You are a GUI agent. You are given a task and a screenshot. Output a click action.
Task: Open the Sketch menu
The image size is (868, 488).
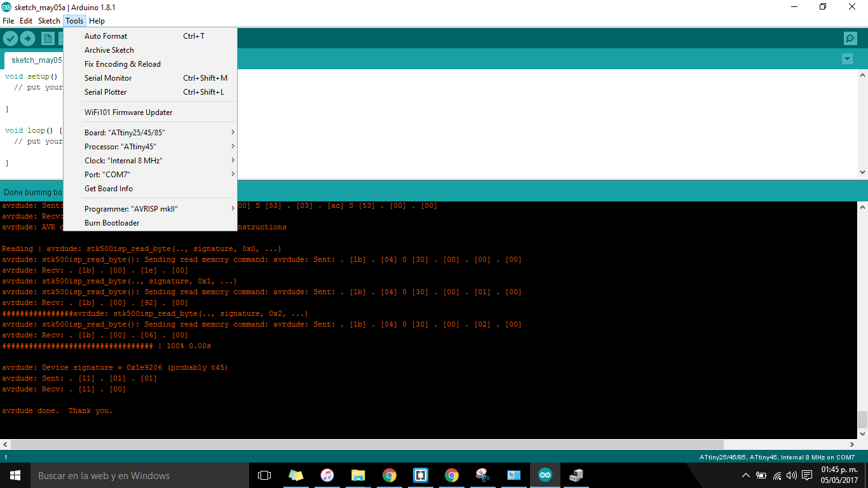(x=49, y=21)
